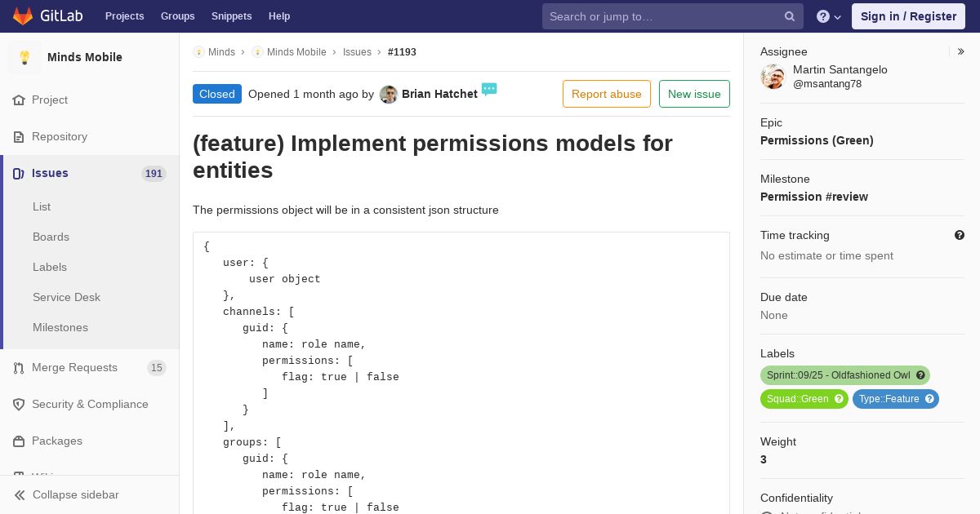
Task: Click the issues count badge 191
Action: 154,174
